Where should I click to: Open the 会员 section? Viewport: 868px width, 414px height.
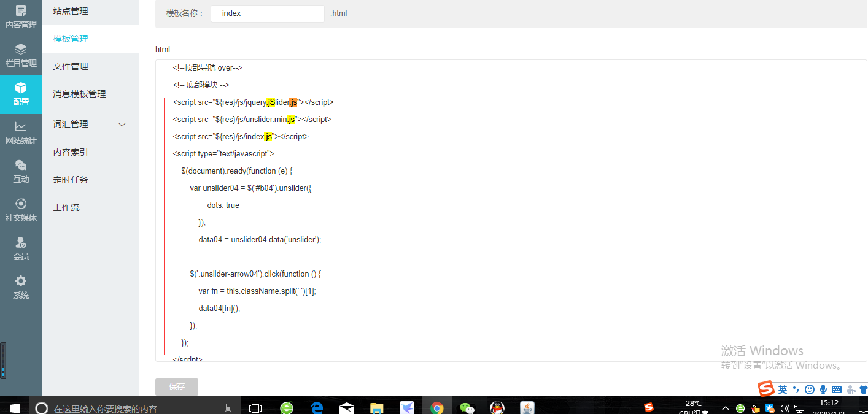(21, 248)
